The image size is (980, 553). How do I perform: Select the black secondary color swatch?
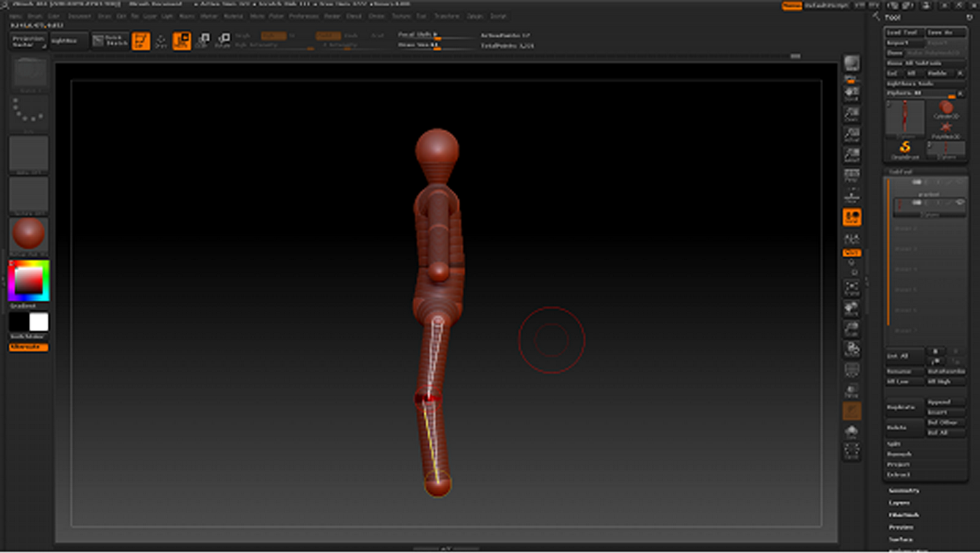coord(19,322)
